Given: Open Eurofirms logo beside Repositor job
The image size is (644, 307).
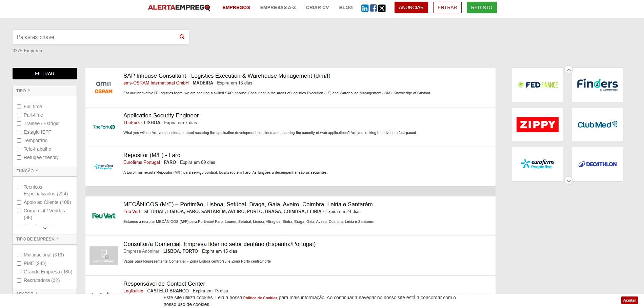Looking at the screenshot, I should point(104,167).
